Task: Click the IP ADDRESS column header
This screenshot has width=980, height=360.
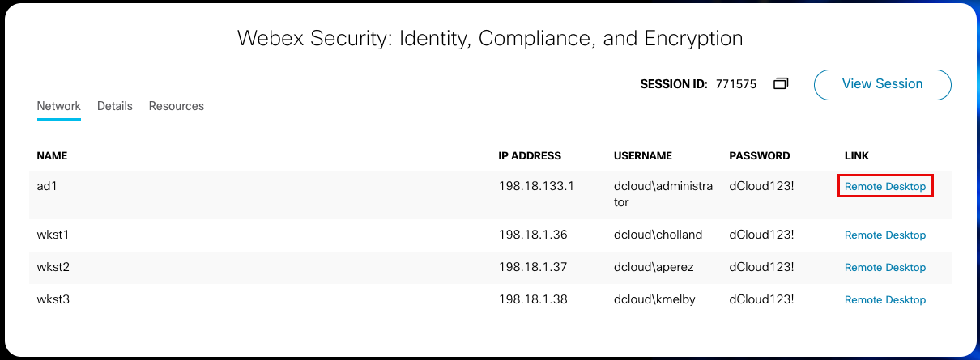Action: [x=530, y=155]
